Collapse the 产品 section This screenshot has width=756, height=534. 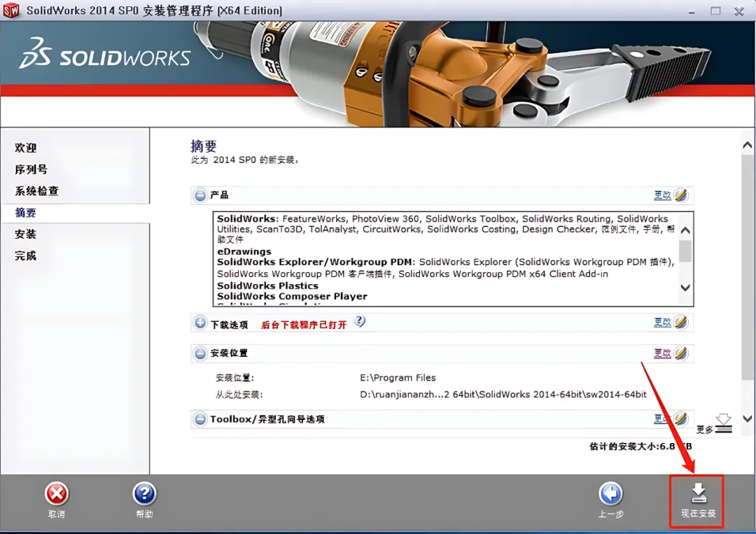point(200,195)
